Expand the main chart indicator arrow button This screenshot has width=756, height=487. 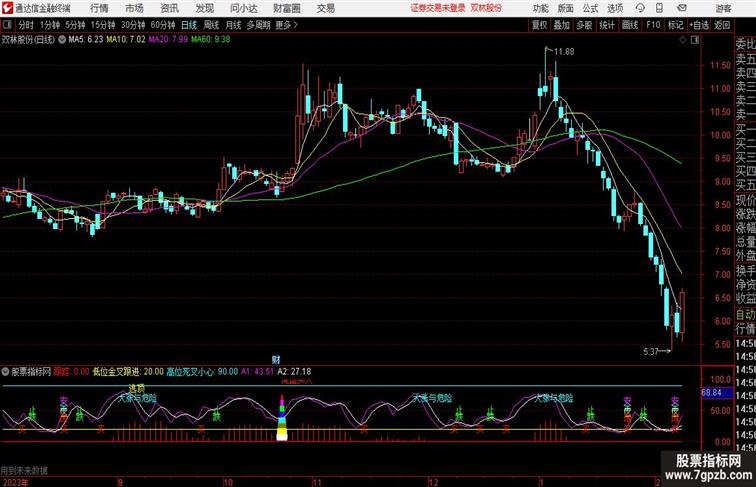click(x=62, y=40)
